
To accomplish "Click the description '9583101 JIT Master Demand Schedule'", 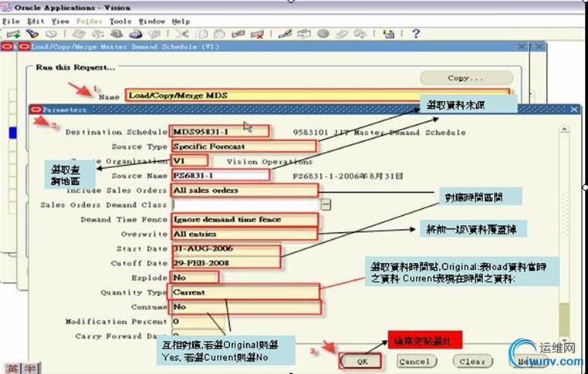I will [379, 133].
